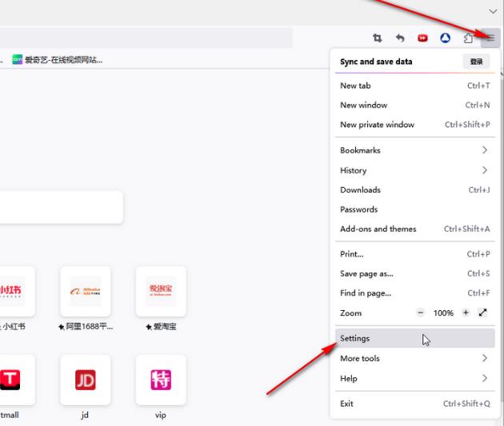Open Add-ons and themes

tap(415, 229)
